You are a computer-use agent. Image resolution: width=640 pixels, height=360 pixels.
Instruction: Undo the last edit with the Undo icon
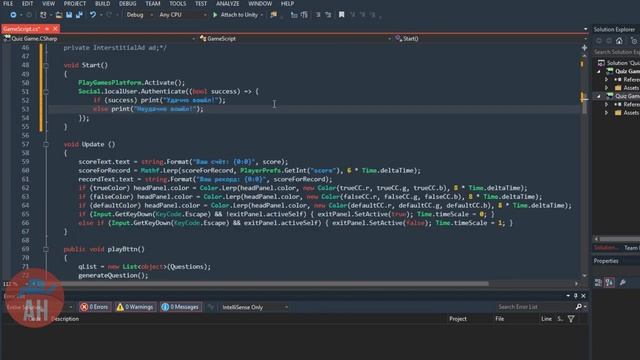tap(93, 15)
